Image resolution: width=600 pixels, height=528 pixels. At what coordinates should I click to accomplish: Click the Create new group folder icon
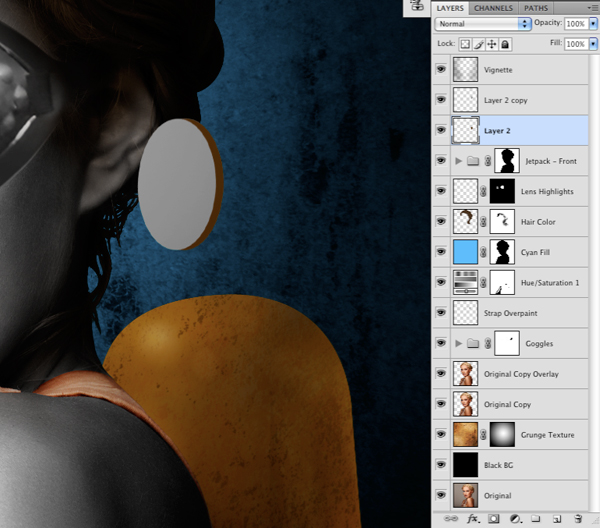click(x=536, y=519)
